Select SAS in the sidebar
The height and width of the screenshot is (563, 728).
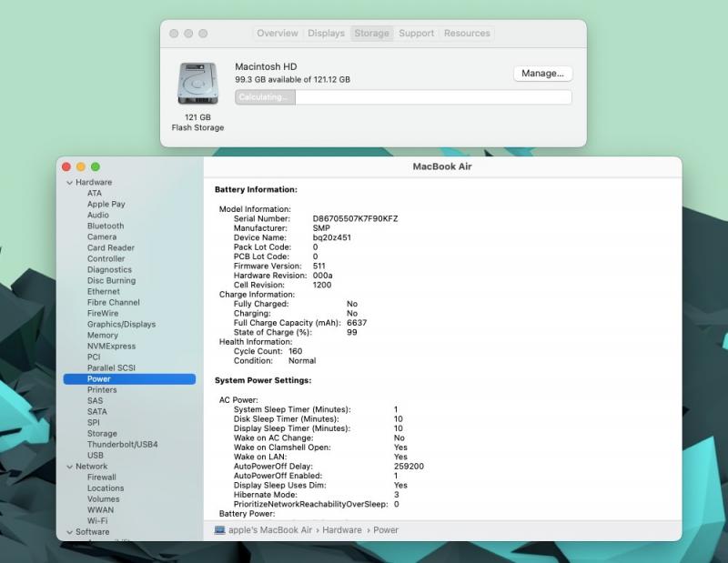coord(95,400)
